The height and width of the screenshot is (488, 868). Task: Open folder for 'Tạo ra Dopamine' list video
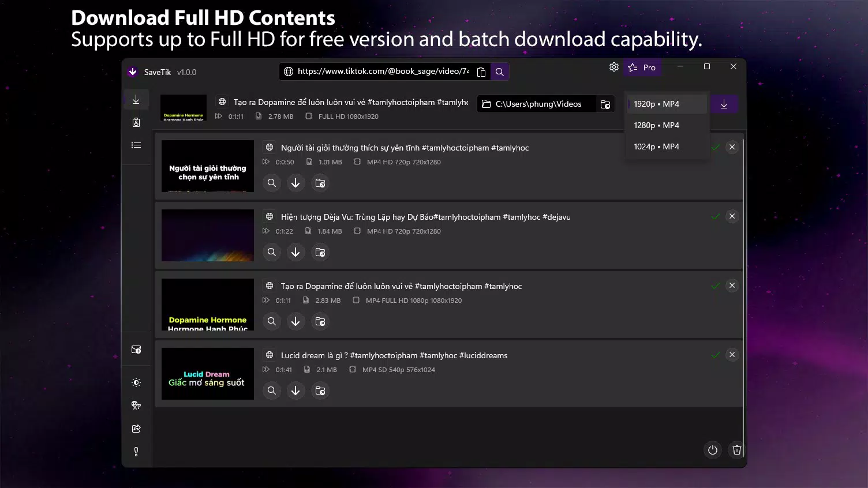click(320, 322)
